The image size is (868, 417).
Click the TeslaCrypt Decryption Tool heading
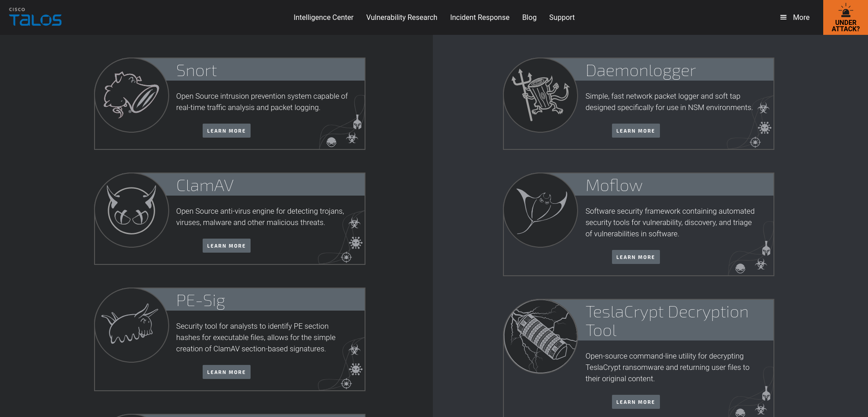pos(667,321)
